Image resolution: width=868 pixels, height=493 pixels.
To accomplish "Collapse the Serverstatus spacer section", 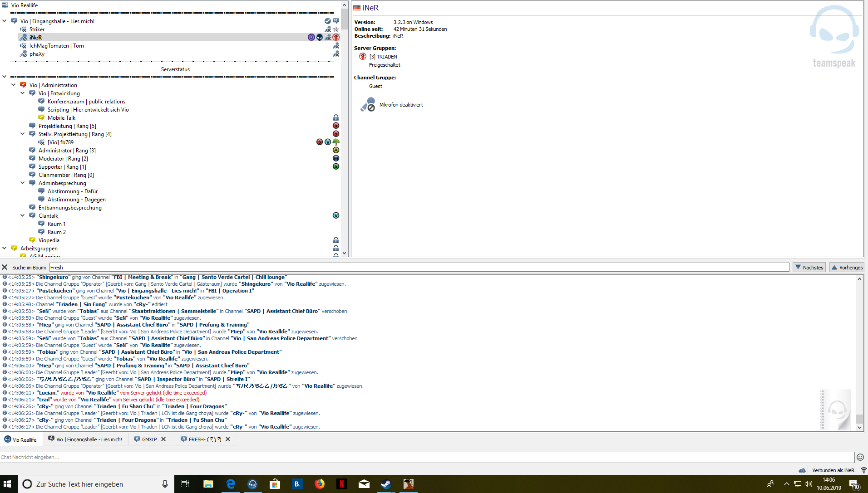I will pos(5,77).
